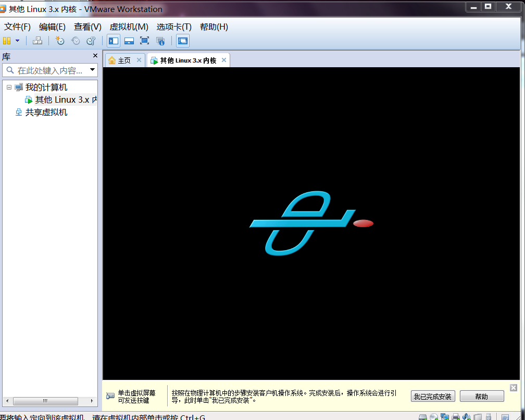525x420 pixels.
Task: Click the library panel horizontal scrollbar thumb
Action: click(x=45, y=401)
